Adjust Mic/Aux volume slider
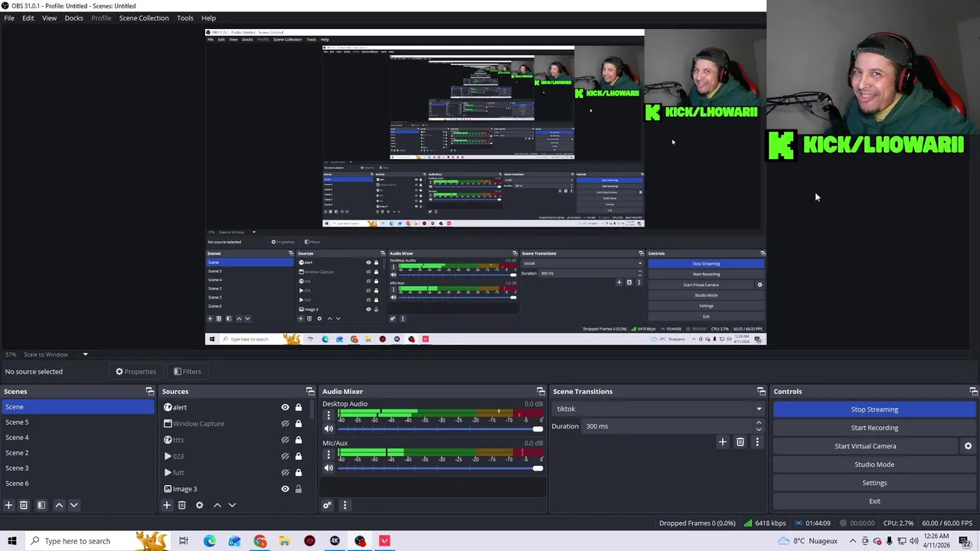 [440, 468]
